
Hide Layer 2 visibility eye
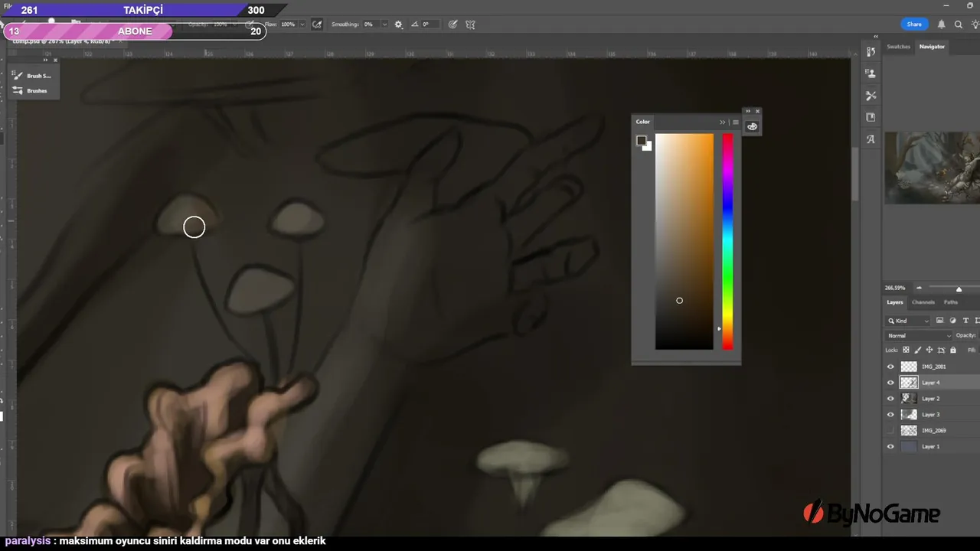click(x=890, y=399)
